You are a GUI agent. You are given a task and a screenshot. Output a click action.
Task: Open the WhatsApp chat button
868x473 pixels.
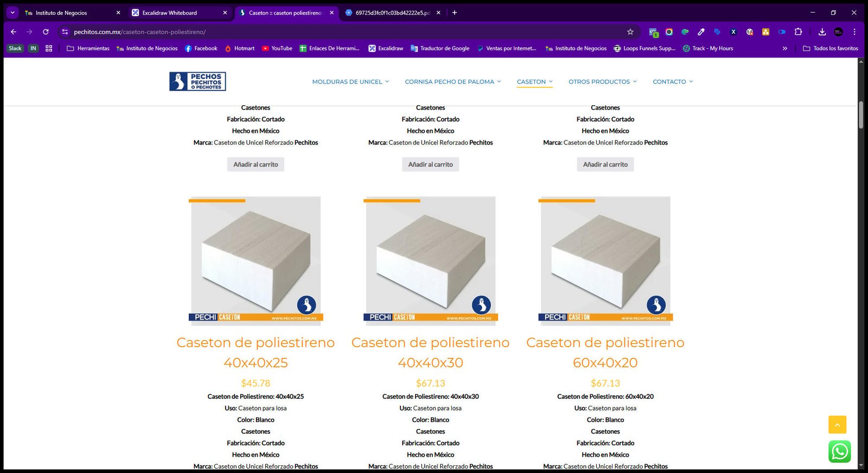point(839,451)
